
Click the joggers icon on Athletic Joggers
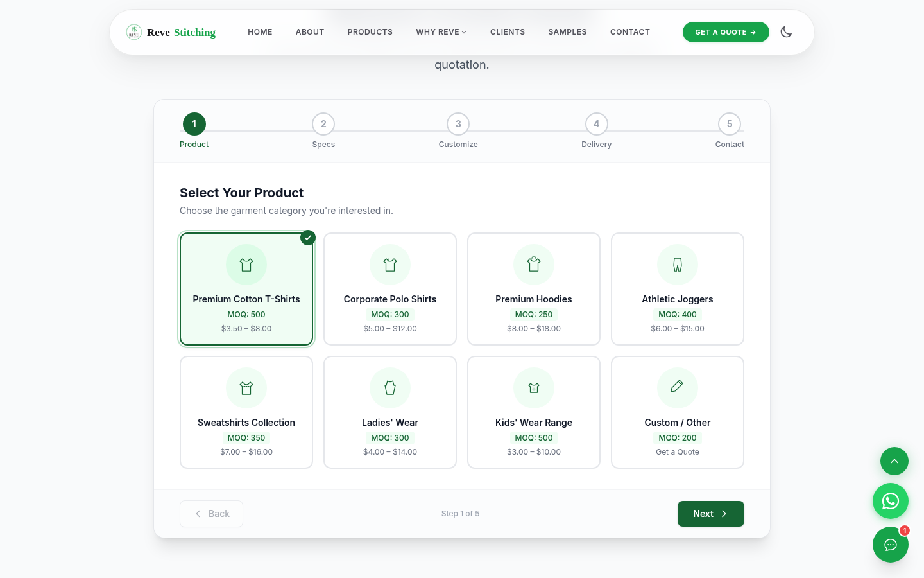point(678,265)
